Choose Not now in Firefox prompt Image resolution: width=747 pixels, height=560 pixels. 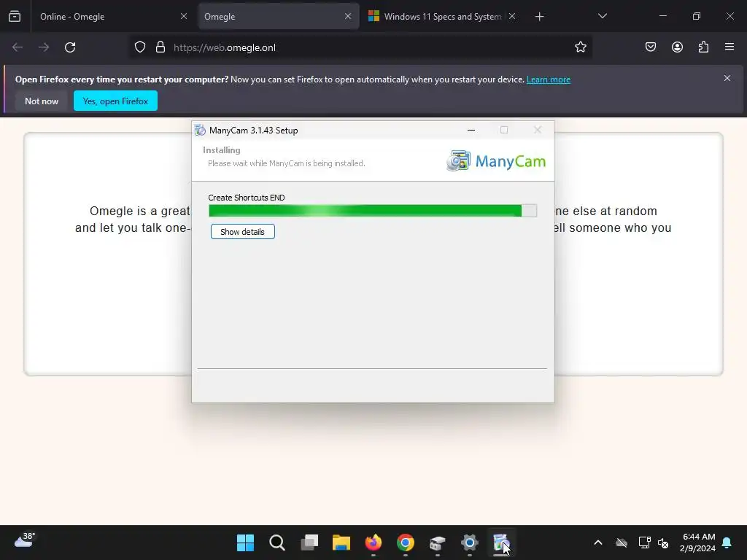tap(42, 101)
